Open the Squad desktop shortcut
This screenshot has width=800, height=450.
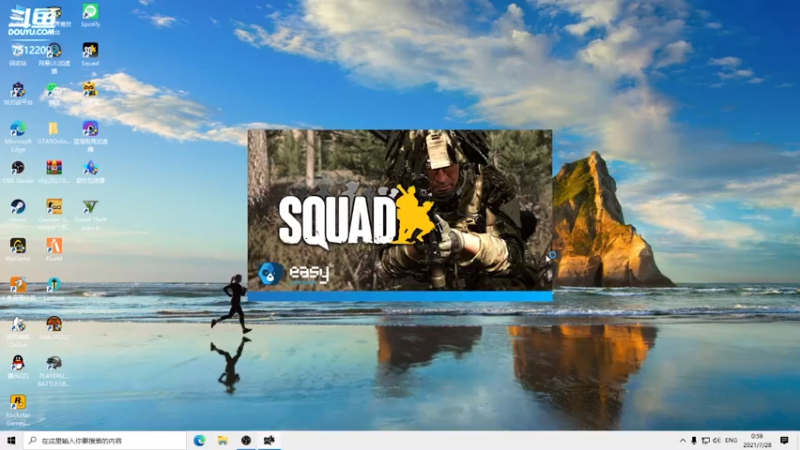(x=90, y=54)
